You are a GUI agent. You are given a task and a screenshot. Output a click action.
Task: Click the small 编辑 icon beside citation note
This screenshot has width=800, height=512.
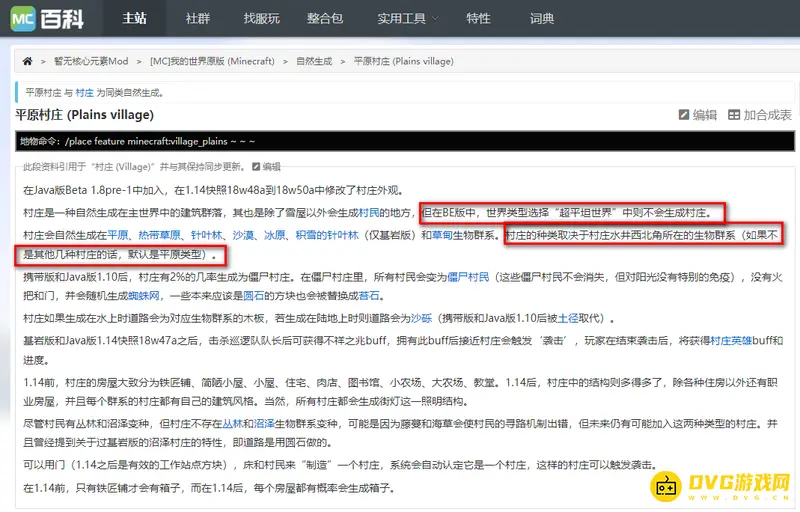coord(256,167)
